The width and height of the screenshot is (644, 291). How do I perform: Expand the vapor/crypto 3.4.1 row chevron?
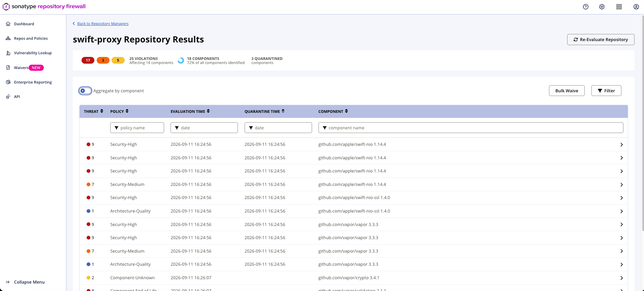click(x=621, y=278)
